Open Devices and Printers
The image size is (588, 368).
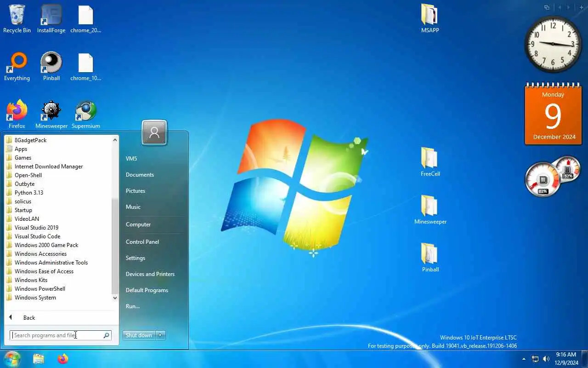pos(154,274)
